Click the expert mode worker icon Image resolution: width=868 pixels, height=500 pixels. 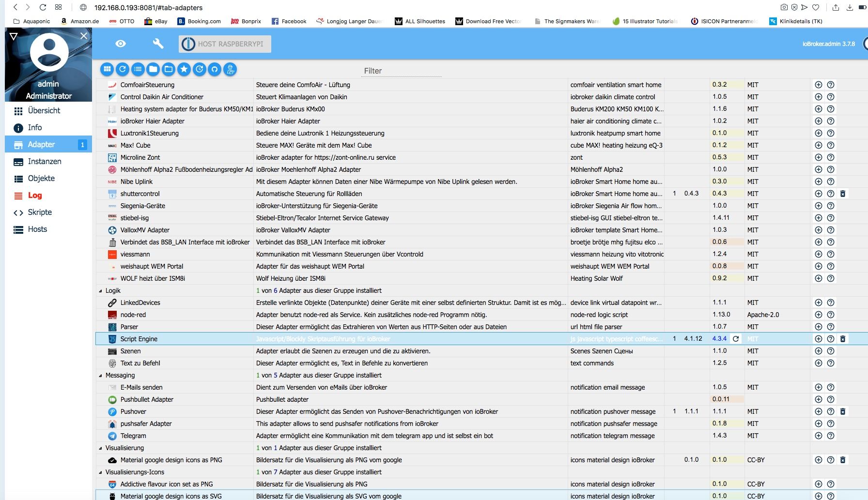click(x=230, y=69)
